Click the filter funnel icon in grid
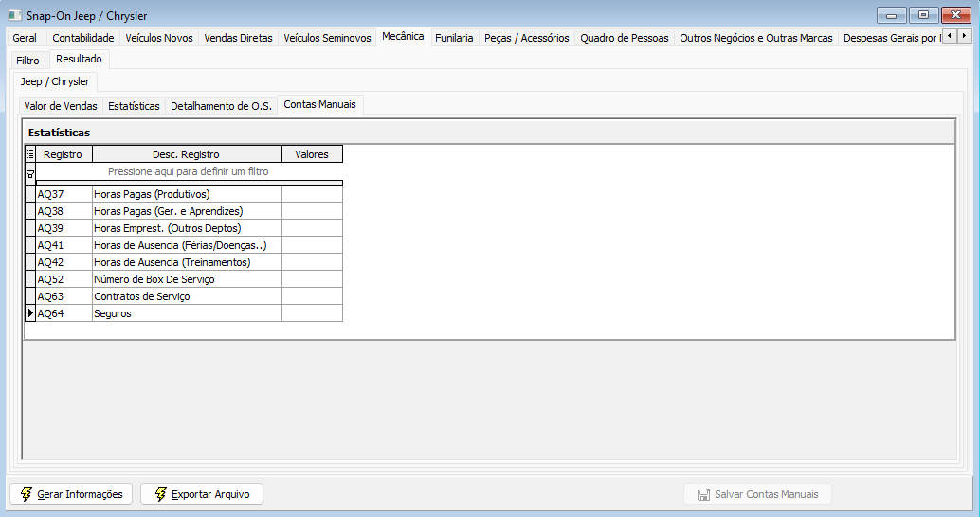The width and height of the screenshot is (980, 517). [x=30, y=174]
